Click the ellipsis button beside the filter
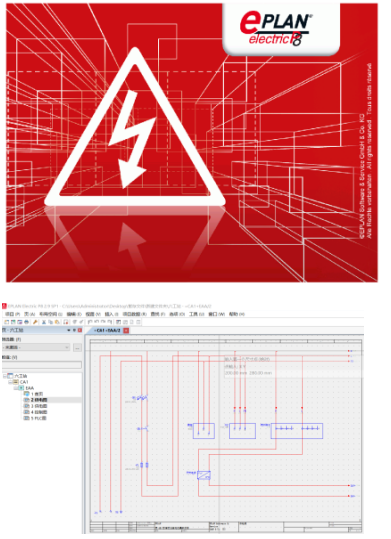 point(77,348)
